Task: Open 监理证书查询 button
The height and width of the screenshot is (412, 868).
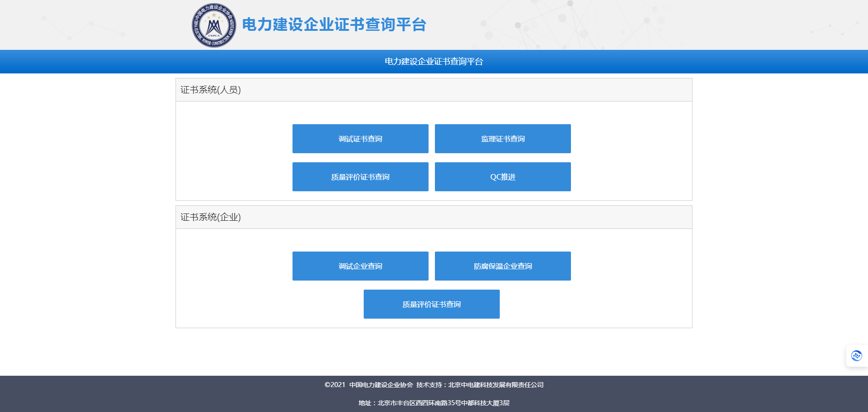Action: click(503, 139)
